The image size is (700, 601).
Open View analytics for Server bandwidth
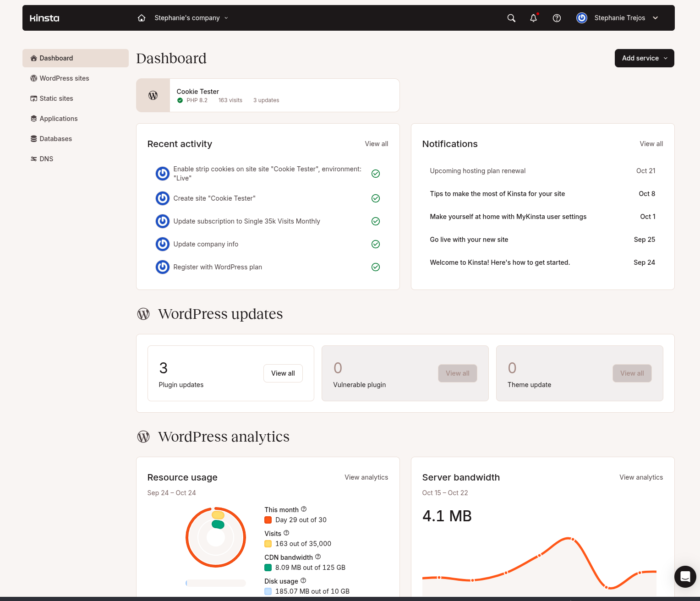(x=641, y=477)
